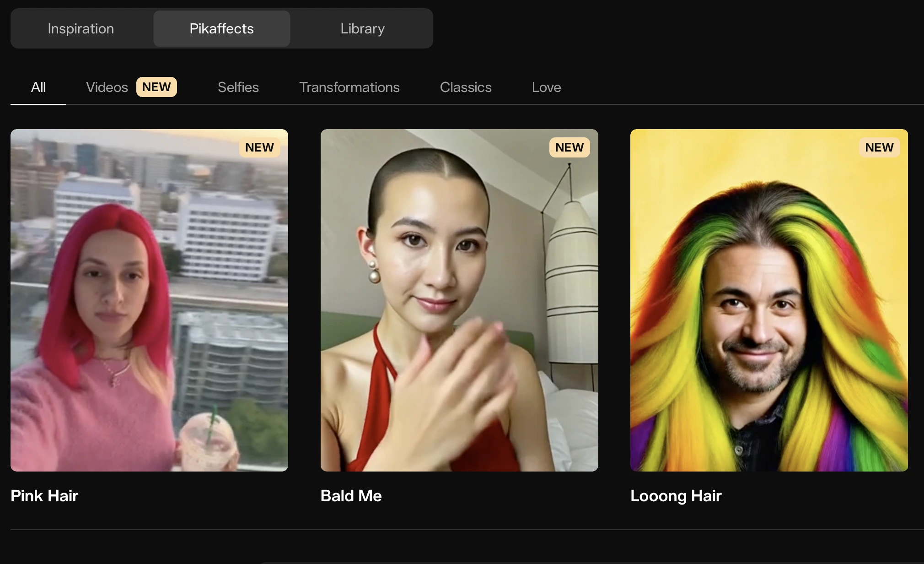Show All effects filter
The image size is (924, 564).
38,87
